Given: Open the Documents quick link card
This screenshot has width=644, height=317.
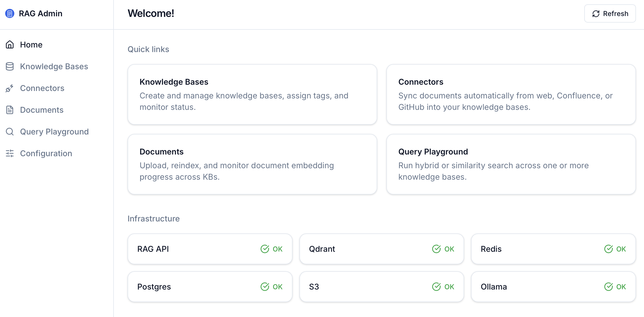Looking at the screenshot, I should pyautogui.click(x=252, y=164).
